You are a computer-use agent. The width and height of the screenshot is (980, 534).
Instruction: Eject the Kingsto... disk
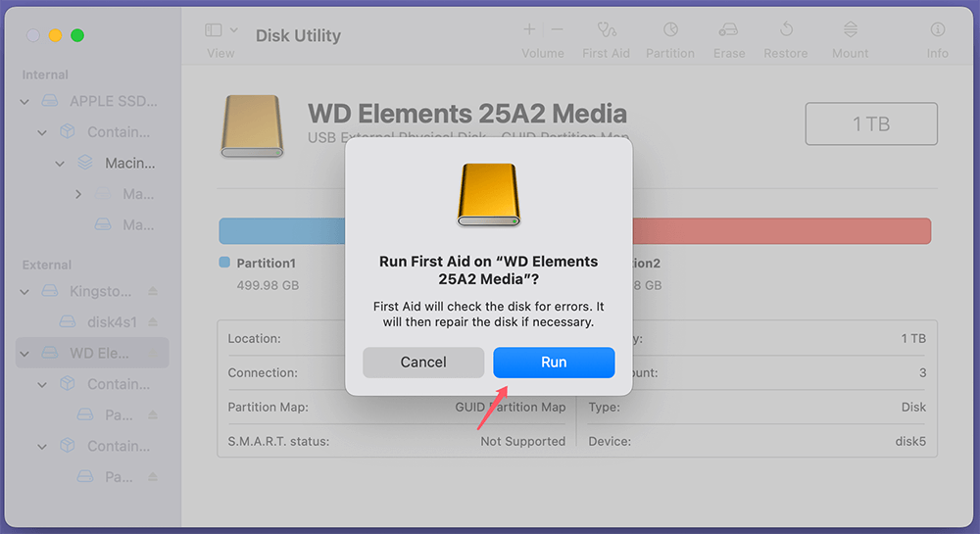[x=153, y=291]
